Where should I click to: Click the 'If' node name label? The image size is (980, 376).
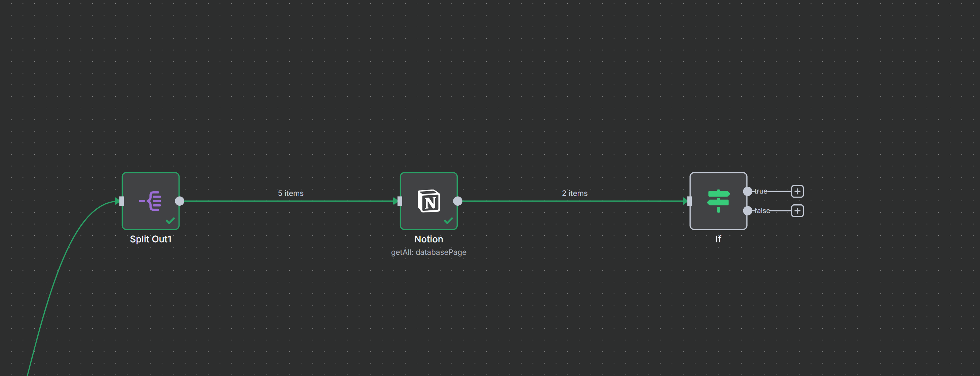(x=718, y=239)
